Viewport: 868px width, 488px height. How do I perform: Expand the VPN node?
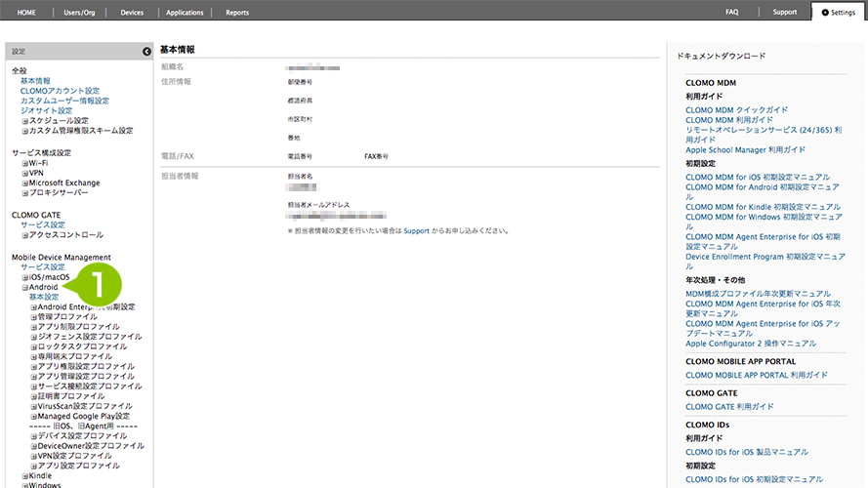[25, 173]
